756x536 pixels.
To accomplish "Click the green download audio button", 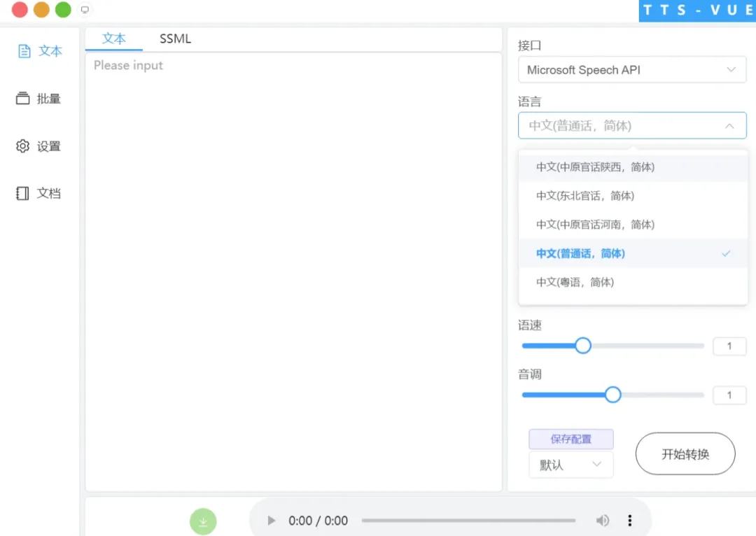I will (203, 521).
